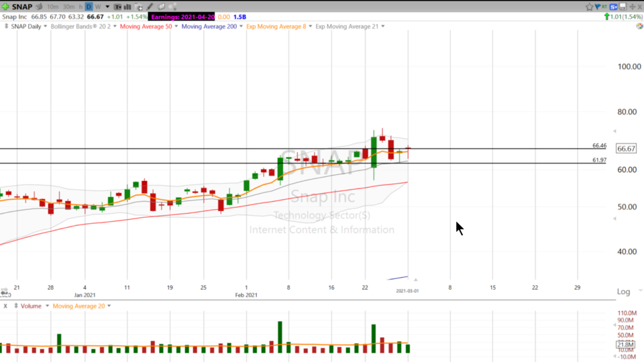This screenshot has width=644, height=362.
Task: Click the pane reorder arrows beside SNAP Daily
Action: pos(6,26)
